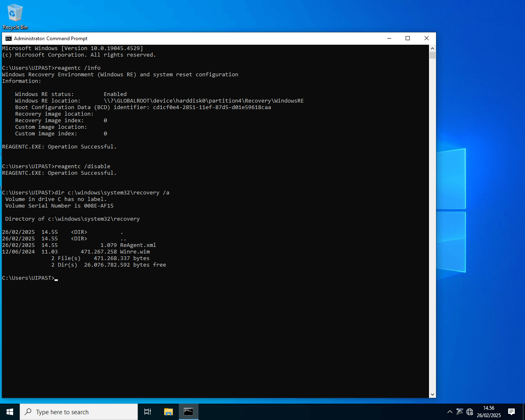Click the '2 File(s) 471.268.337 bytes' line
525x420 pixels.
(100, 258)
